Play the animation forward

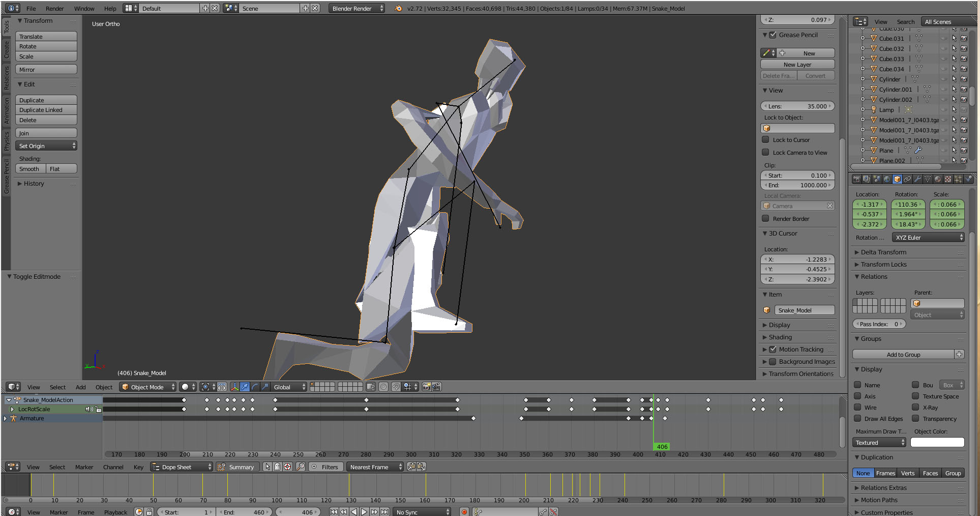[364, 512]
